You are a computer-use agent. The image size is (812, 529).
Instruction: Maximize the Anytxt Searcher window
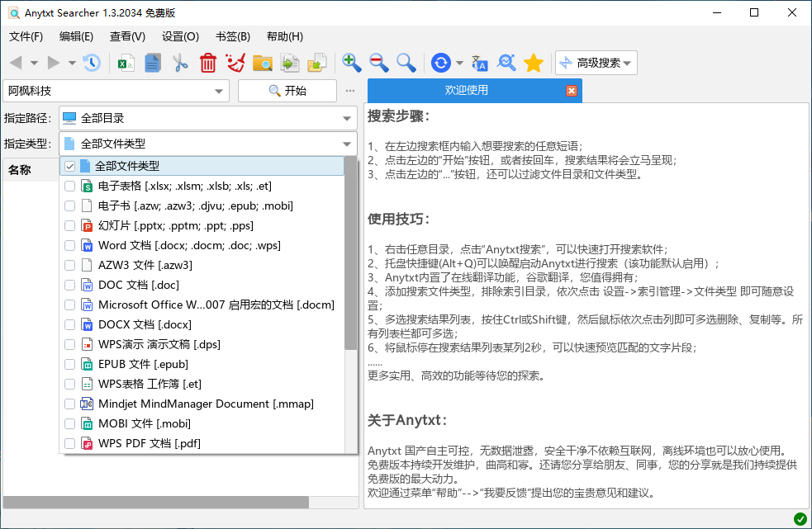754,13
